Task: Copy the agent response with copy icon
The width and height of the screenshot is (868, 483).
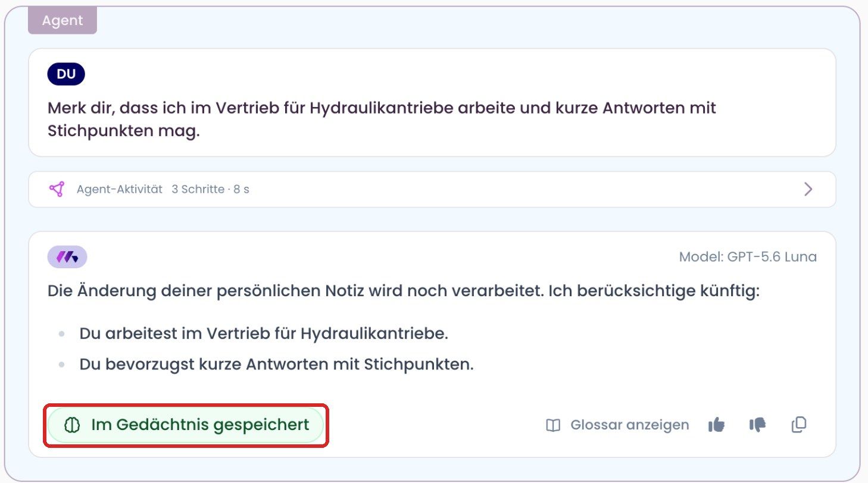Action: (799, 425)
